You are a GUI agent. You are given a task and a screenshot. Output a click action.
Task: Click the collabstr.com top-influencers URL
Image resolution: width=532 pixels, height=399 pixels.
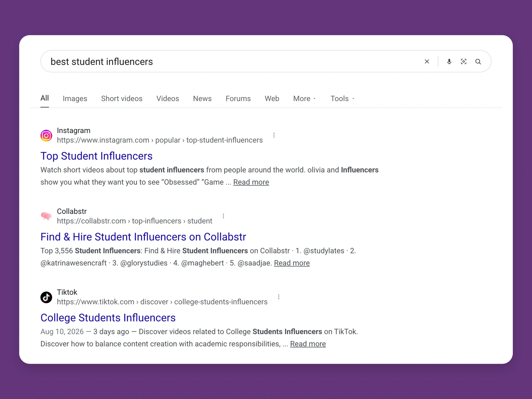[134, 221]
